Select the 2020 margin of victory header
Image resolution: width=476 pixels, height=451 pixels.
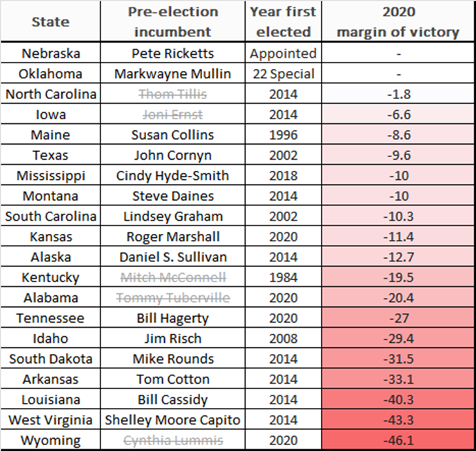pyautogui.click(x=397, y=22)
